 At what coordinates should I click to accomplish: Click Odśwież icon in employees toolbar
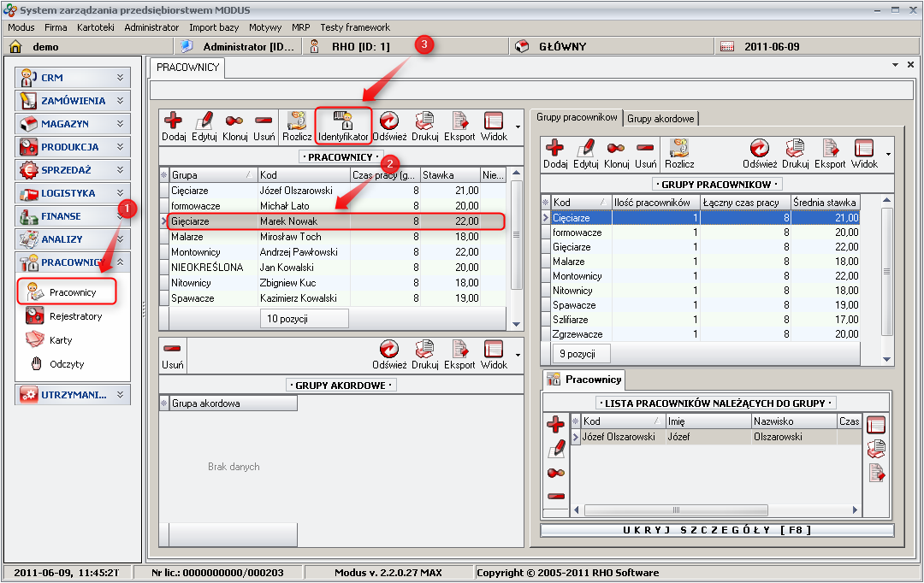pyautogui.click(x=388, y=126)
